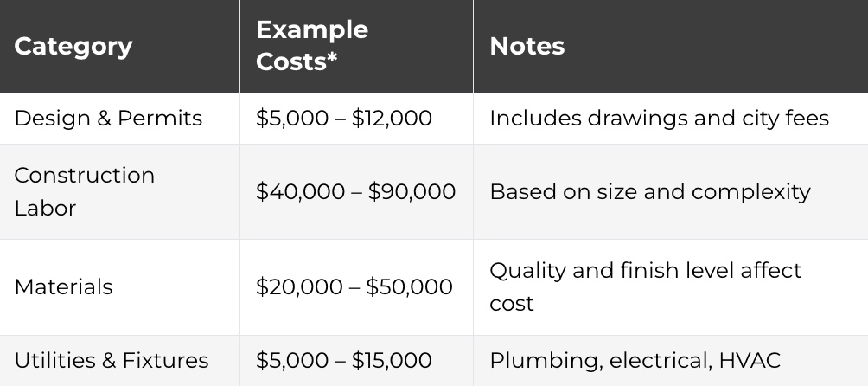Select the note about drawings and city fees
This screenshot has height=386, width=868.
[659, 118]
